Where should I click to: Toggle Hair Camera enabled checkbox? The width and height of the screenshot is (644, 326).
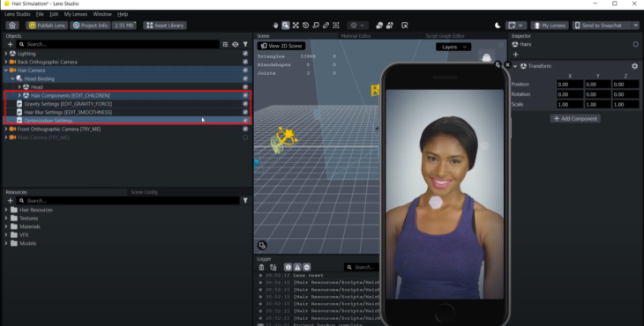tap(245, 70)
